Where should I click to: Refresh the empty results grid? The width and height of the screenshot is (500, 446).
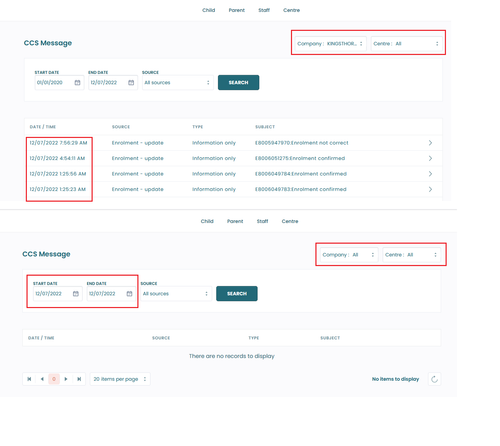434,379
